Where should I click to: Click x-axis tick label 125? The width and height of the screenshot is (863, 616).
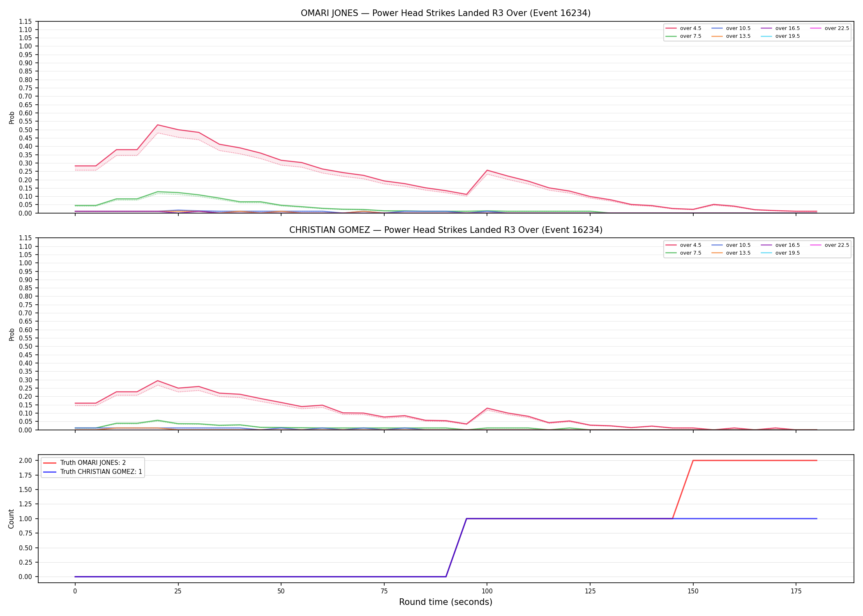[x=590, y=591]
